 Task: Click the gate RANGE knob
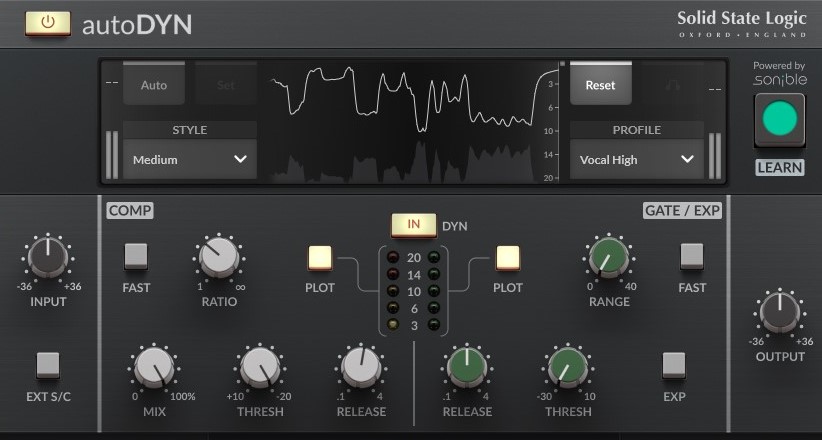point(609,258)
